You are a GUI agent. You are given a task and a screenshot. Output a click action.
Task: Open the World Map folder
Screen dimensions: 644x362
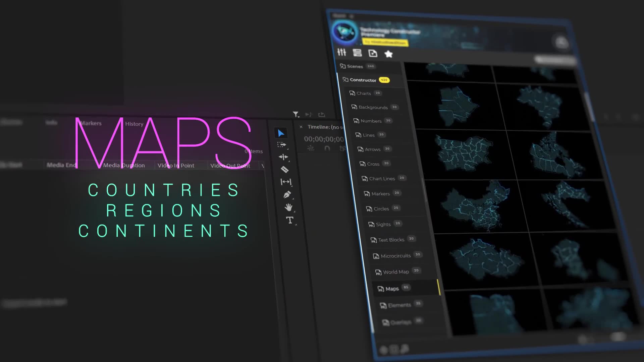pos(398,272)
